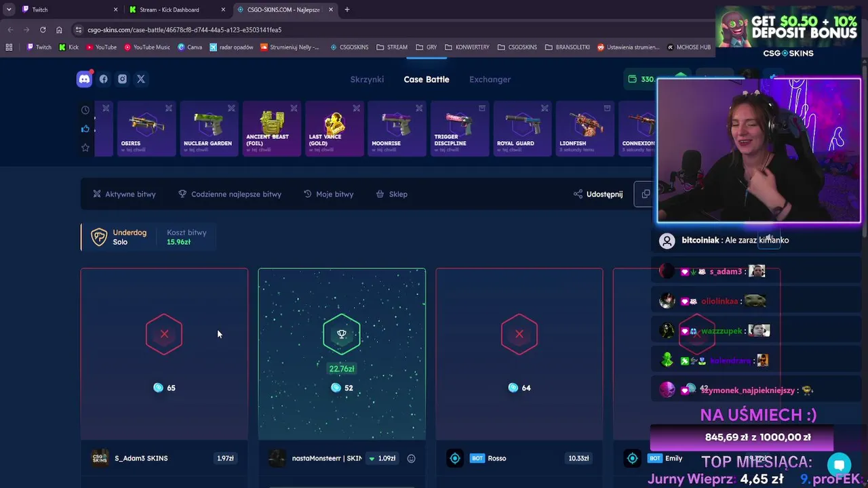Screen dimensions: 868x488
Task: Open a new browser tab
Action: coord(347,9)
